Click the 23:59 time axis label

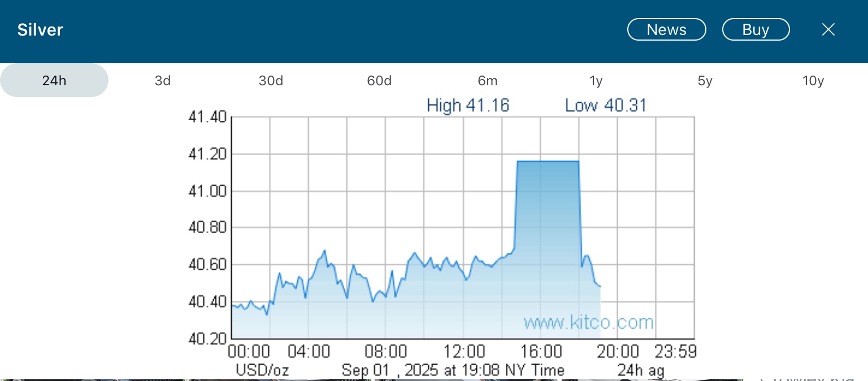pyautogui.click(x=675, y=352)
